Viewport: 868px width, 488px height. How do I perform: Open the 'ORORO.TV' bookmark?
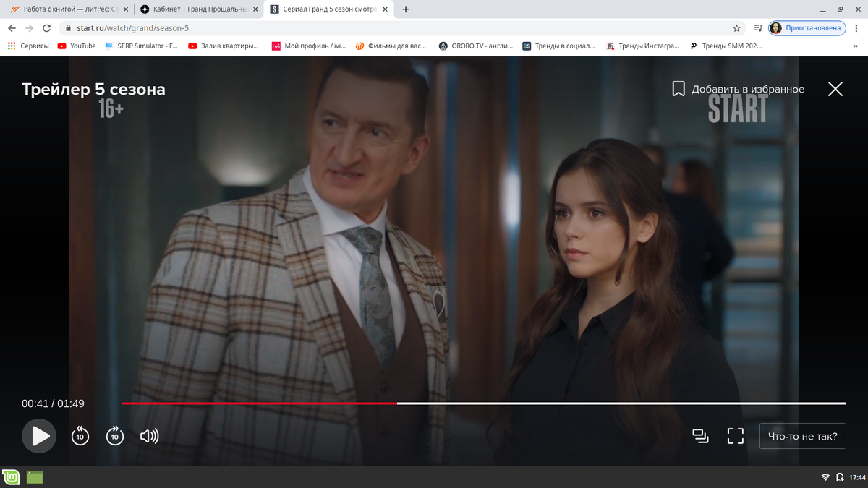coord(475,46)
